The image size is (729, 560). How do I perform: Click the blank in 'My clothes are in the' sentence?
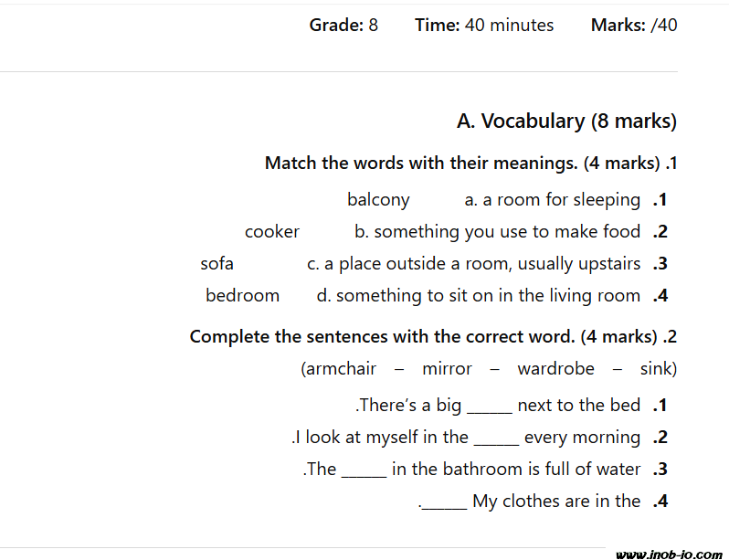tap(445, 502)
